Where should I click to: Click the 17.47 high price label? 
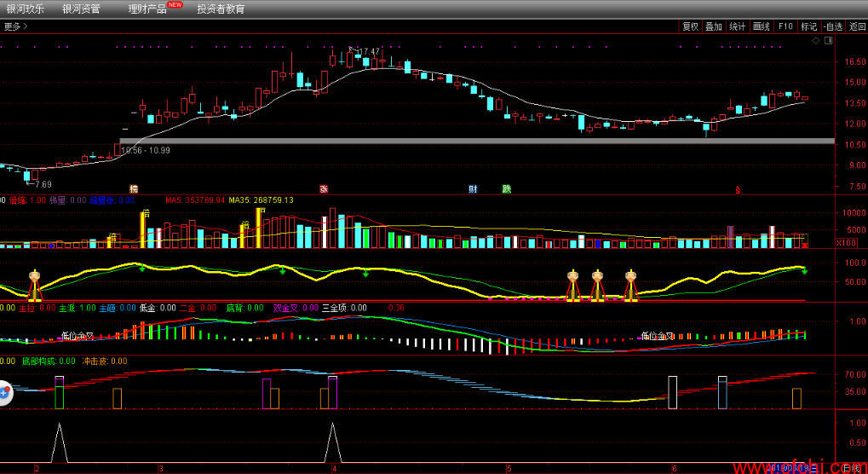369,51
